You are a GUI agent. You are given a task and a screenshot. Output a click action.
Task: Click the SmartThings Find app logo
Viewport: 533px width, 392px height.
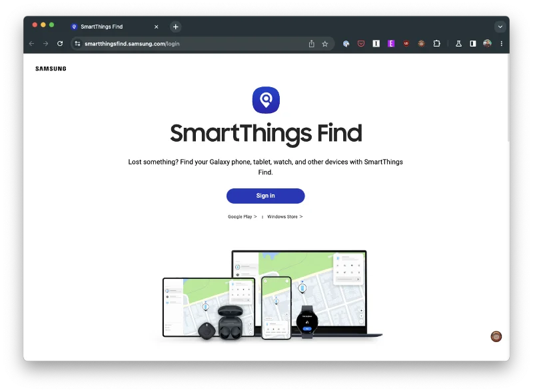tap(266, 100)
